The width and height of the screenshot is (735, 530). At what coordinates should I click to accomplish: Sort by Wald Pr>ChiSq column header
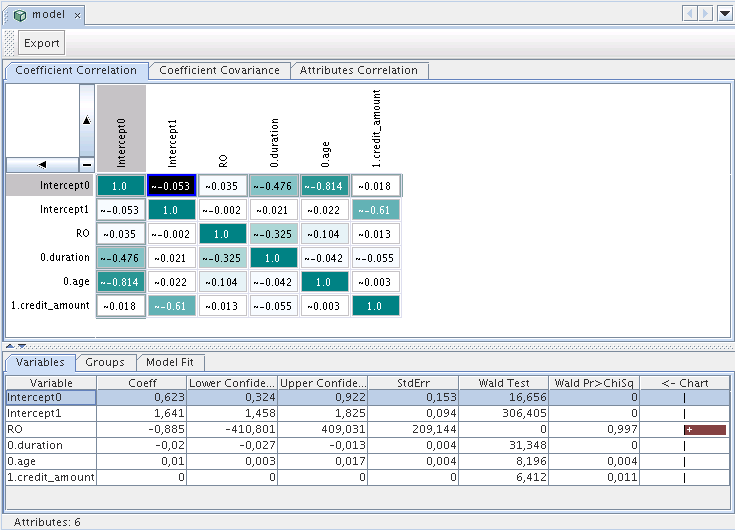pyautogui.click(x=594, y=383)
